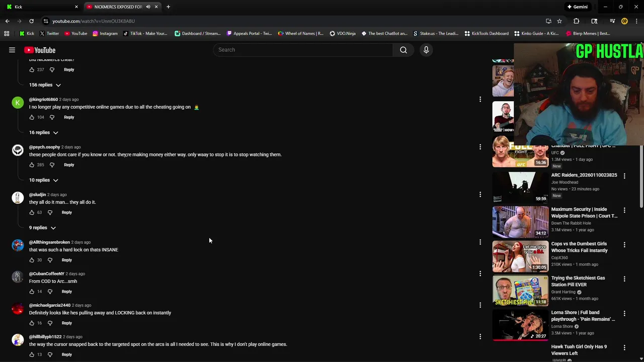This screenshot has height=362, width=644.
Task: Dislike the comment by @sludjin
Action: point(50,212)
